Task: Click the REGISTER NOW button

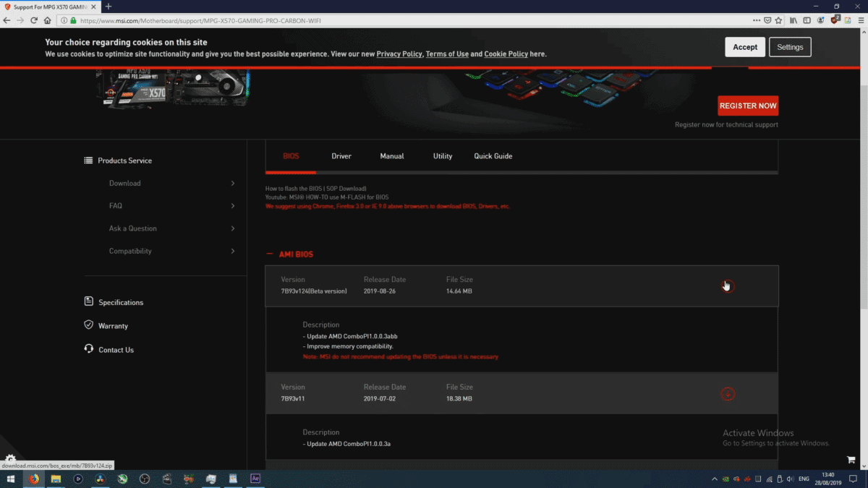Action: click(x=748, y=106)
